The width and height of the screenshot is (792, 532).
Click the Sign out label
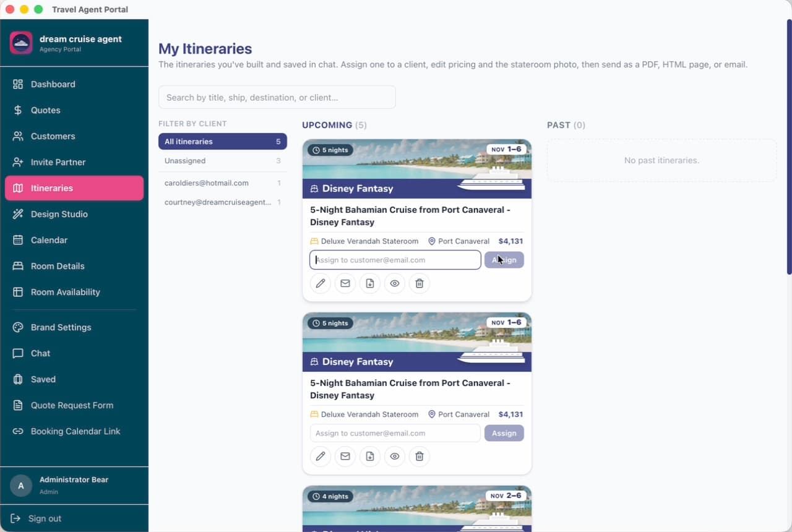[45, 518]
